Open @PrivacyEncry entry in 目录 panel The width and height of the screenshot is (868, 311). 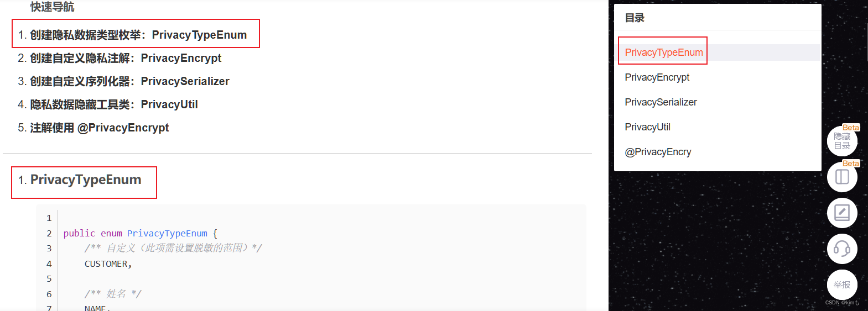click(658, 152)
